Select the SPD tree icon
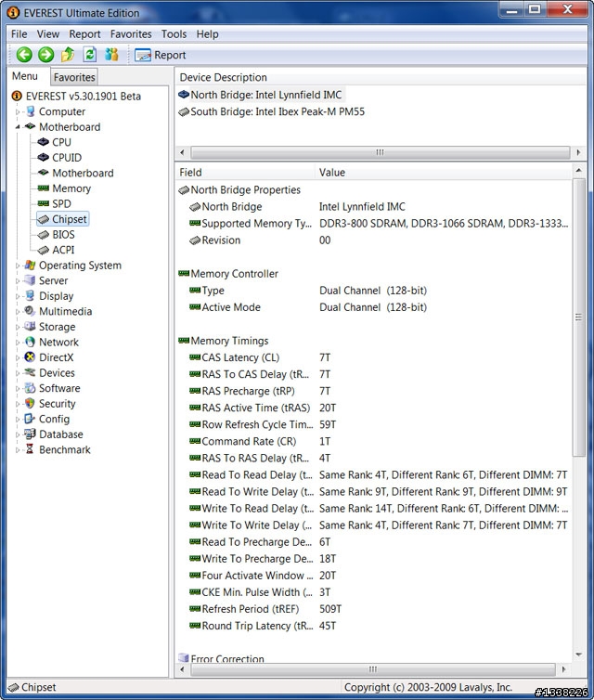Screen dimensions: 594x700 (x=44, y=203)
